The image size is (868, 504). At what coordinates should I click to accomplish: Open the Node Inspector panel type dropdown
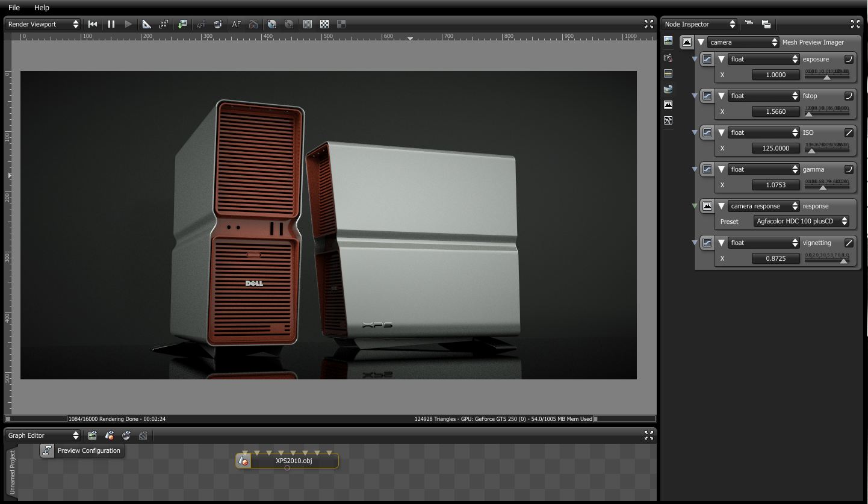(700, 24)
